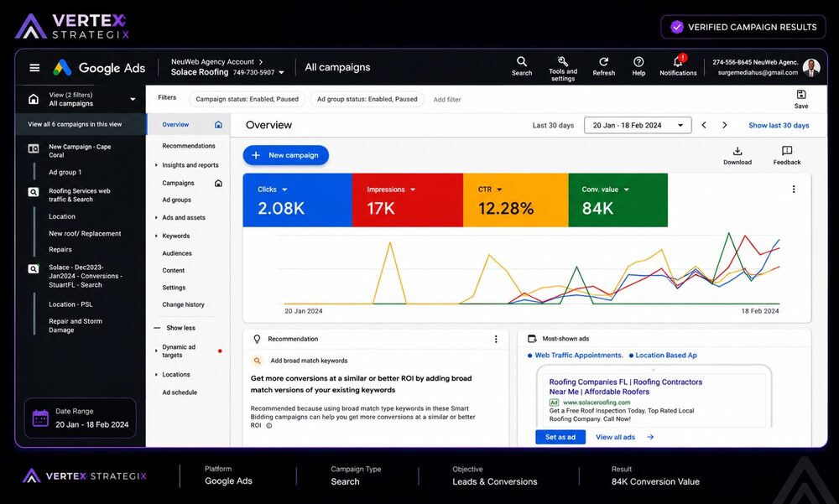
Task: Click the Download chart icon
Action: pyautogui.click(x=737, y=151)
